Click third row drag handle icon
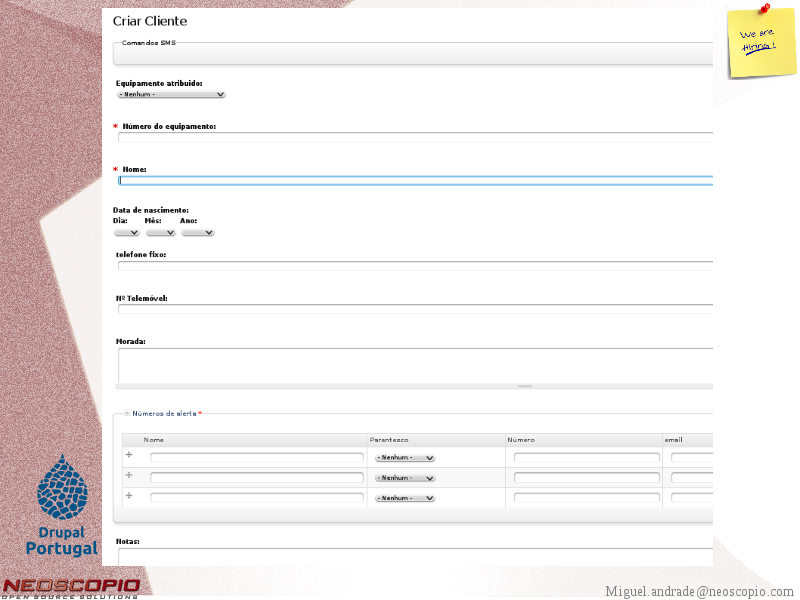The height and width of the screenshot is (600, 800). tap(129, 495)
